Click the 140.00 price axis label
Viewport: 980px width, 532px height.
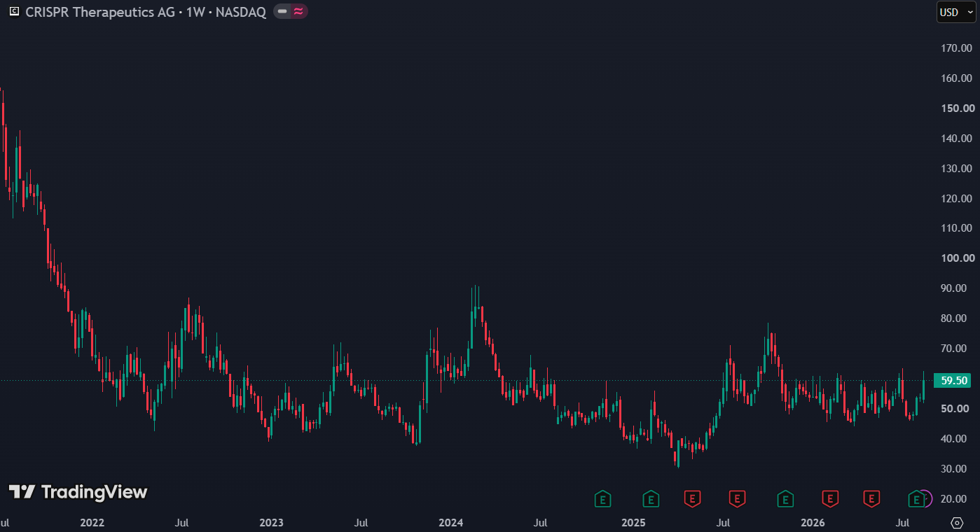(x=958, y=139)
